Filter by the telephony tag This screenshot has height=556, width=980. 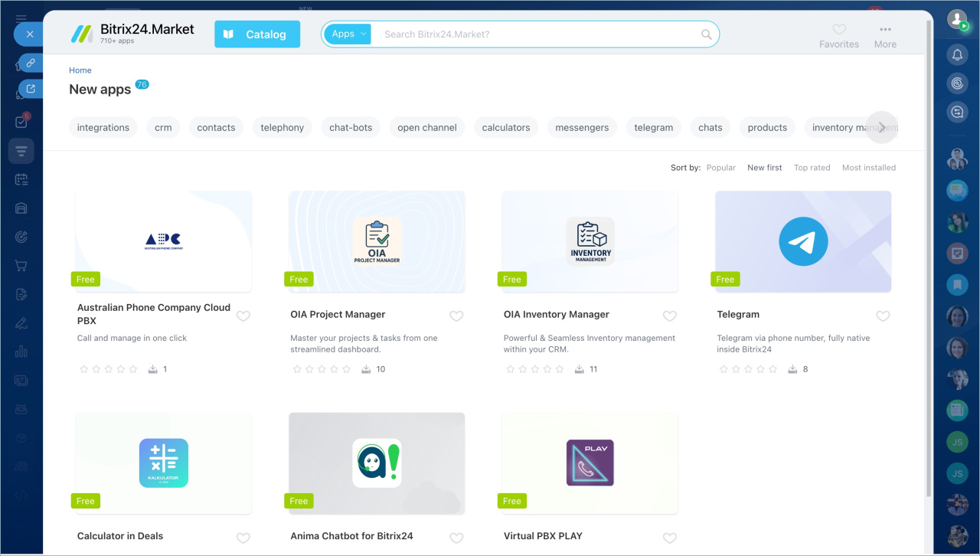[282, 128]
